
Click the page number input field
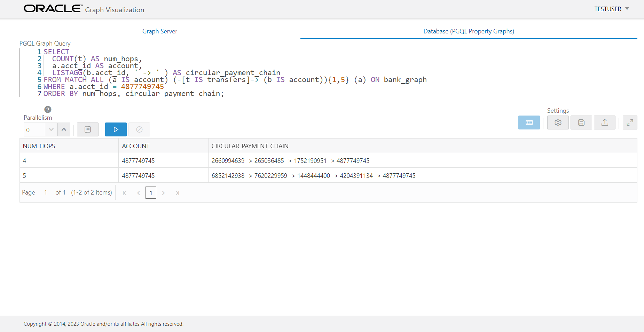[151, 192]
